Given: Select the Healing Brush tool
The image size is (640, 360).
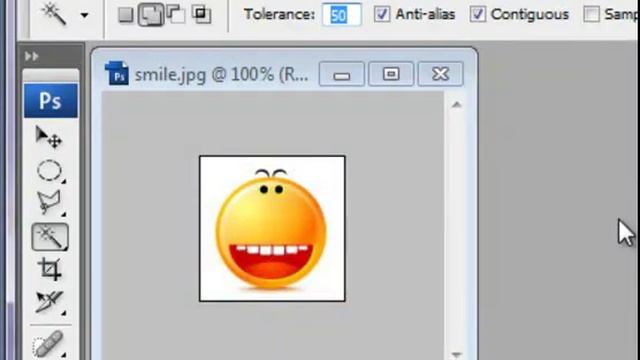Looking at the screenshot, I should pyautogui.click(x=49, y=344).
